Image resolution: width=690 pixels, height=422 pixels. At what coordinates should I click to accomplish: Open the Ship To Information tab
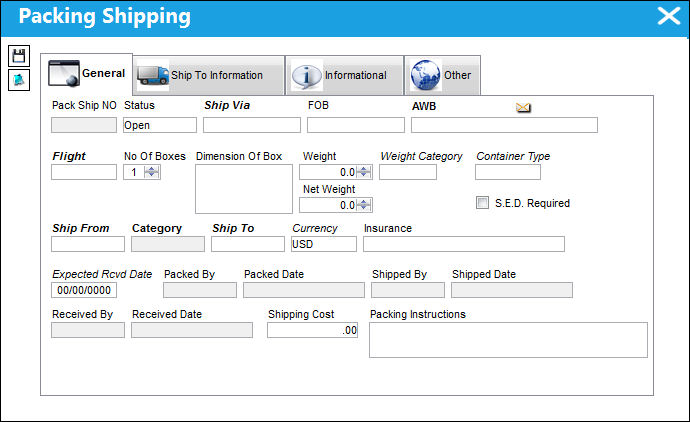[x=209, y=75]
